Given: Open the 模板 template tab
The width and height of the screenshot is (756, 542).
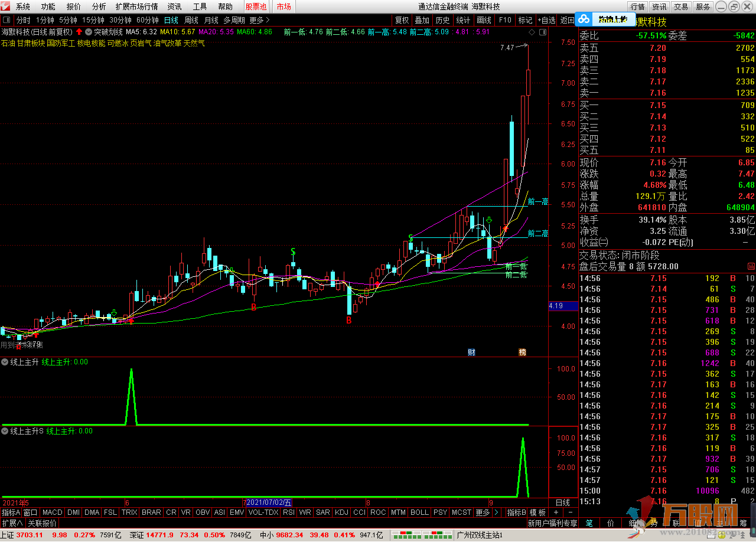Looking at the screenshot, I should pos(537,512).
